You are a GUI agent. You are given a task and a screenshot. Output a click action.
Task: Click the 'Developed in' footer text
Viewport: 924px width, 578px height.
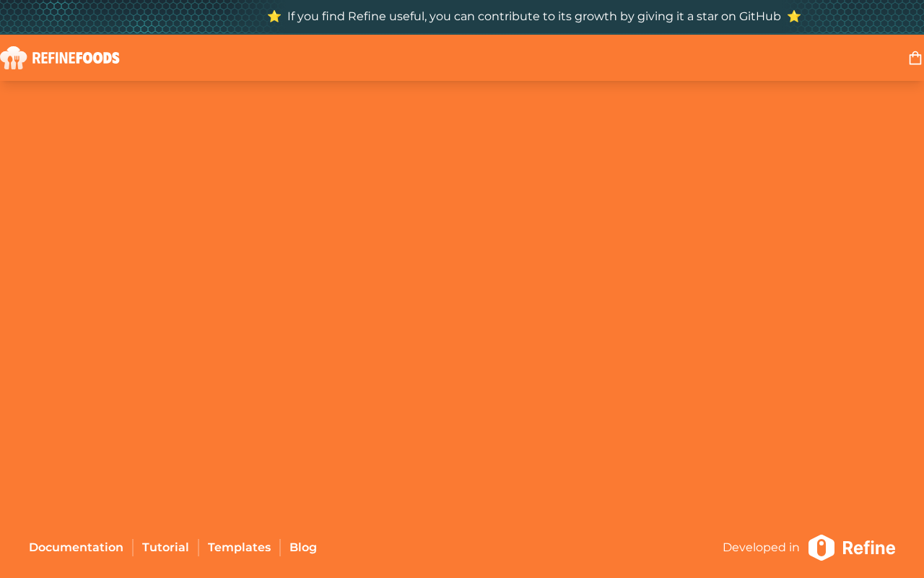click(761, 548)
